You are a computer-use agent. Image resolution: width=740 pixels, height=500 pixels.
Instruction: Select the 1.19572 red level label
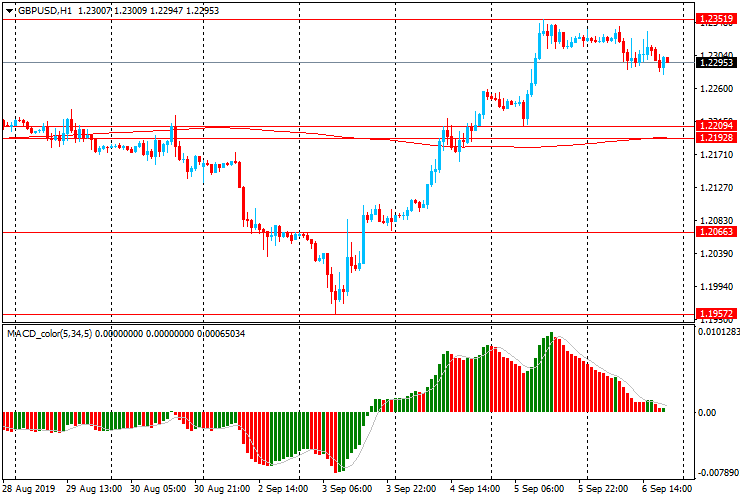click(716, 314)
